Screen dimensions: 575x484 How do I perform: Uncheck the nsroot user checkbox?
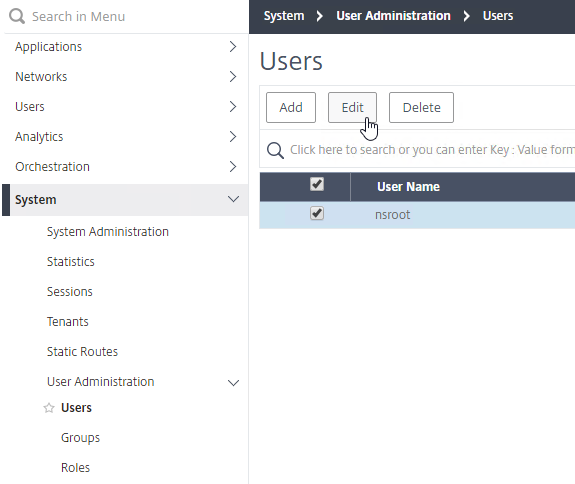[x=317, y=213]
